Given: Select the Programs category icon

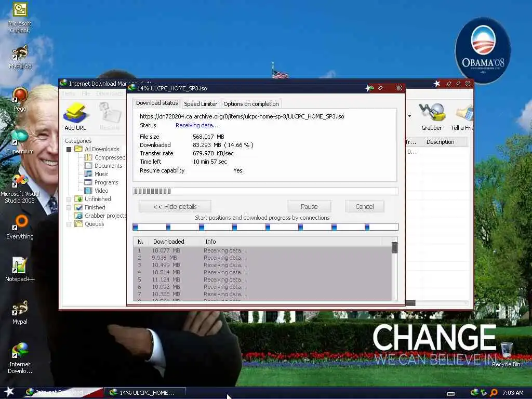Looking at the screenshot, I should pyautogui.click(x=88, y=182).
